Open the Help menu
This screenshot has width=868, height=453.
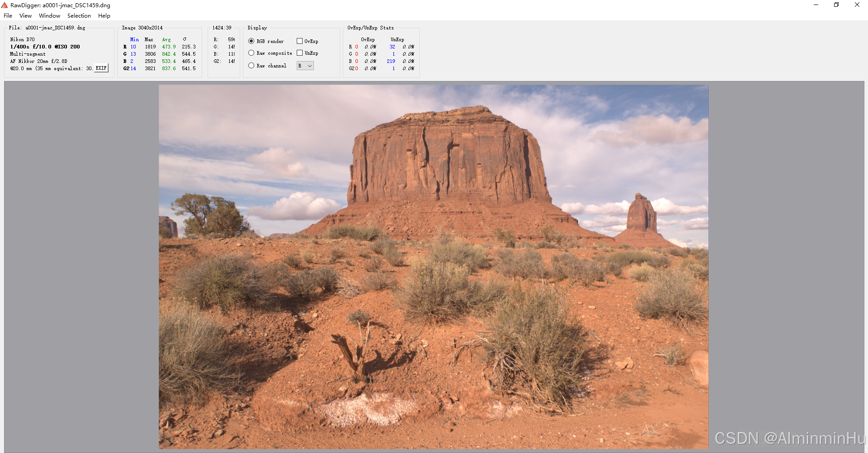(104, 15)
